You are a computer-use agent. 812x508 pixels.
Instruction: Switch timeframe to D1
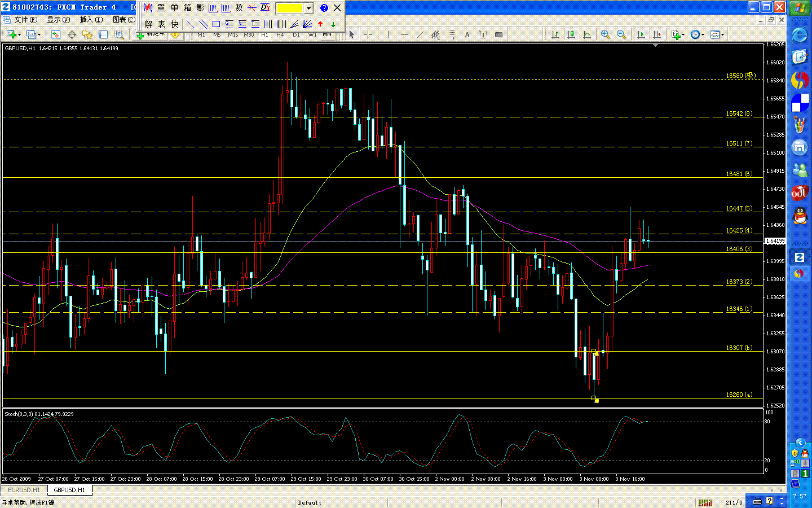[x=296, y=35]
